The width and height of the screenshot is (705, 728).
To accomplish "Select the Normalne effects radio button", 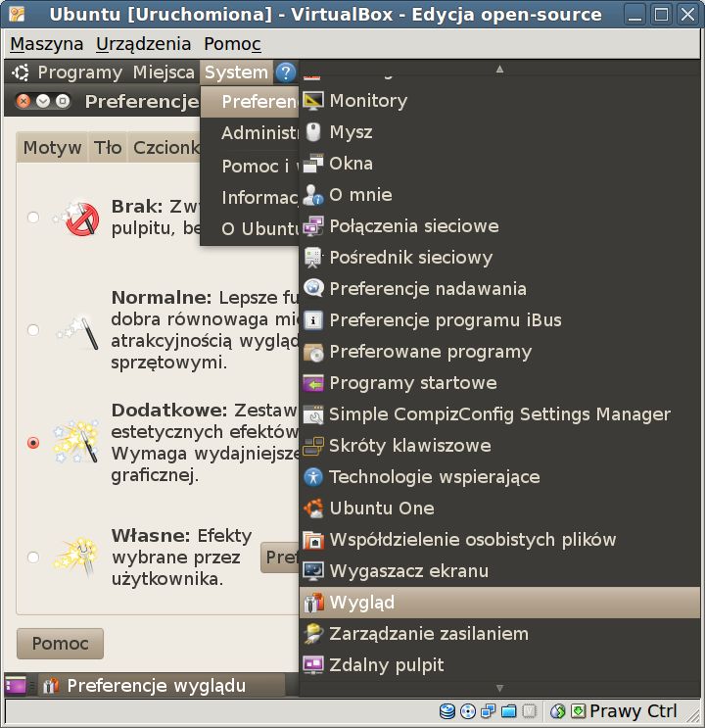I will coord(33,330).
